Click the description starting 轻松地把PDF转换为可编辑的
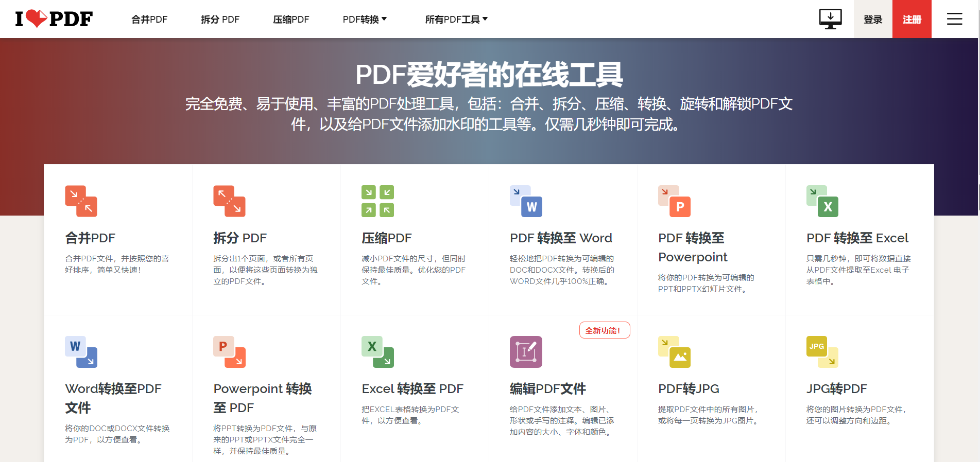The height and width of the screenshot is (462, 980). point(562,270)
